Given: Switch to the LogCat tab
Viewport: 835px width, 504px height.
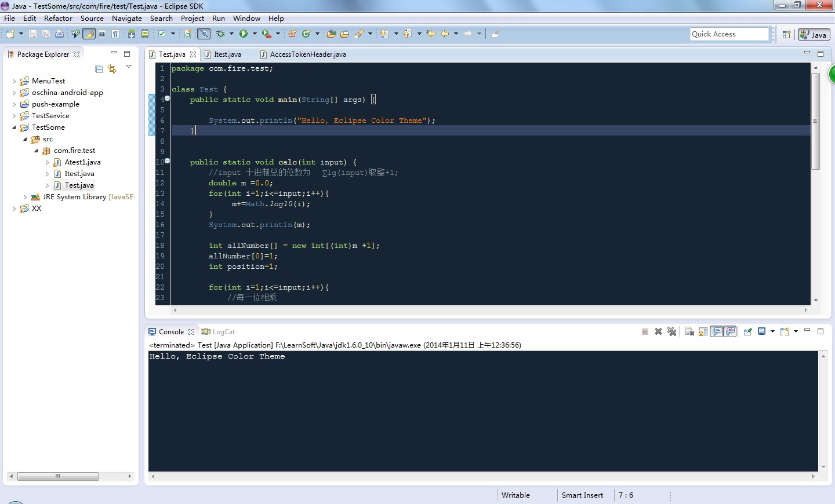Looking at the screenshot, I should coord(218,332).
